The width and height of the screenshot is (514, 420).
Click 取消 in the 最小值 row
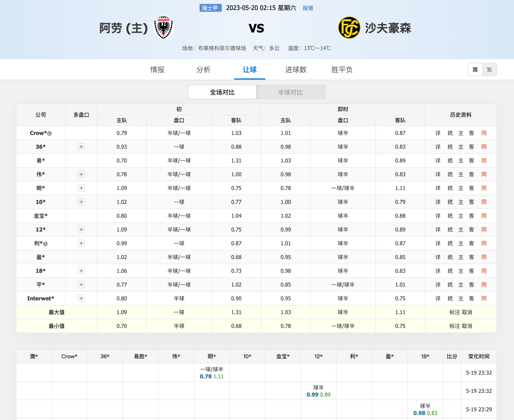coord(467,326)
